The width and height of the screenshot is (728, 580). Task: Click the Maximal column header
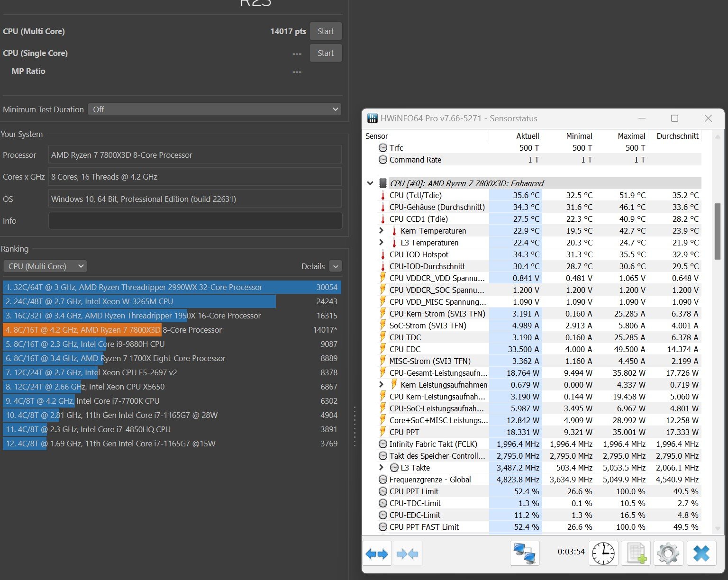click(x=621, y=136)
